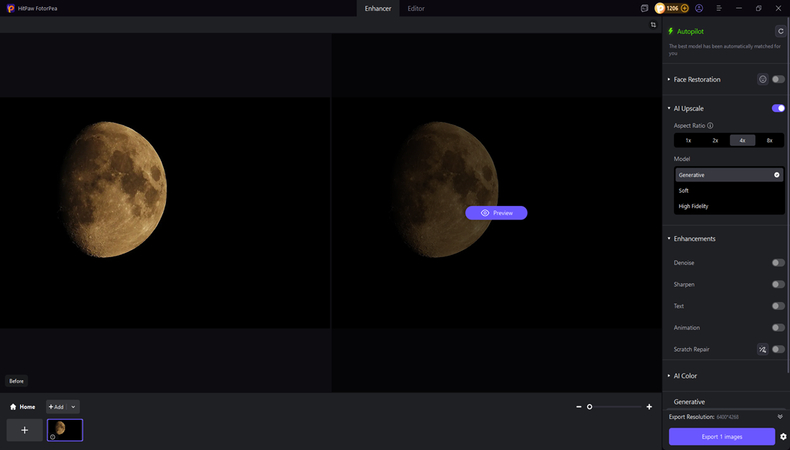This screenshot has height=450, width=790.
Task: Enable the Denoise toggle
Action: tap(777, 263)
